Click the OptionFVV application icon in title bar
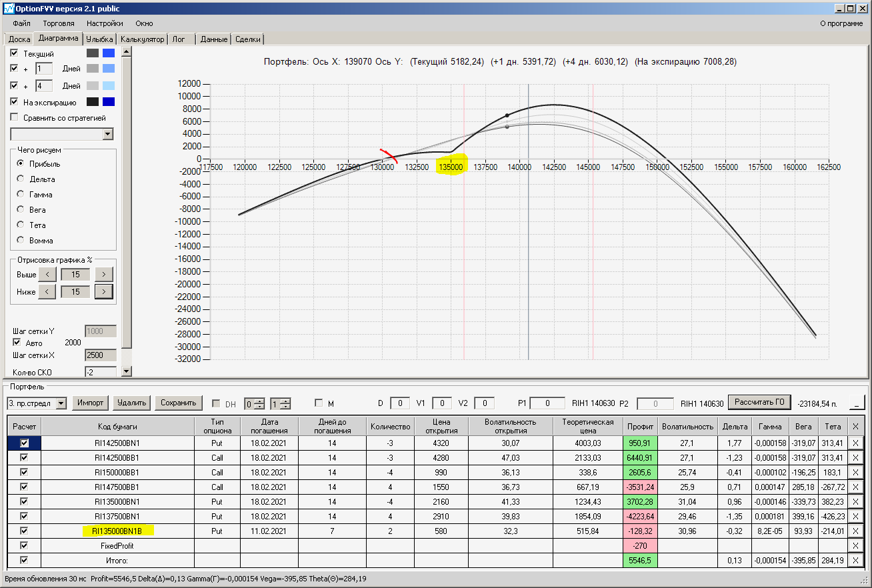The image size is (872, 588). (9, 9)
